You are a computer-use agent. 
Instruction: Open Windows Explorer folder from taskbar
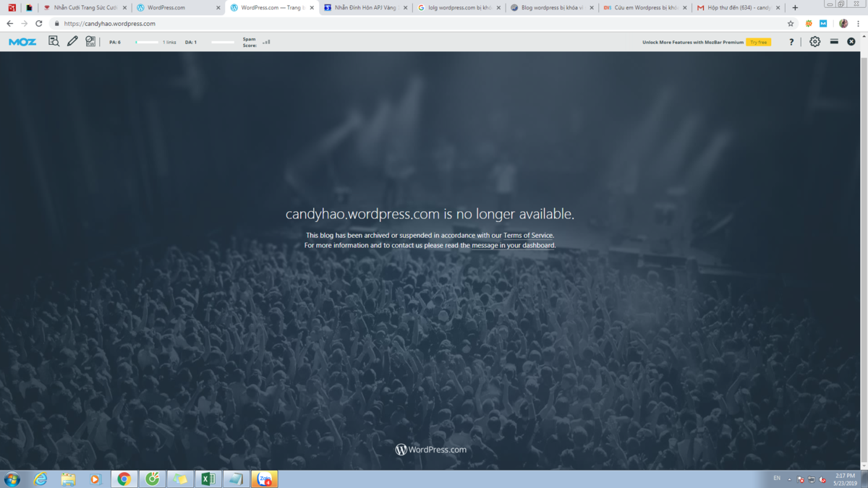(x=68, y=479)
